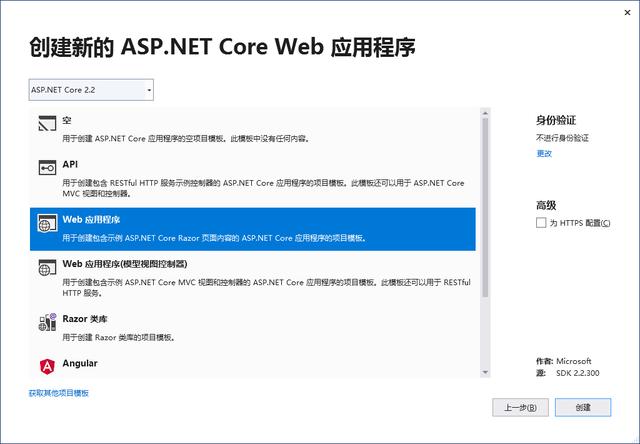This screenshot has width=640, height=444.
Task: Select the Razor 类库 template title
Action: point(85,319)
